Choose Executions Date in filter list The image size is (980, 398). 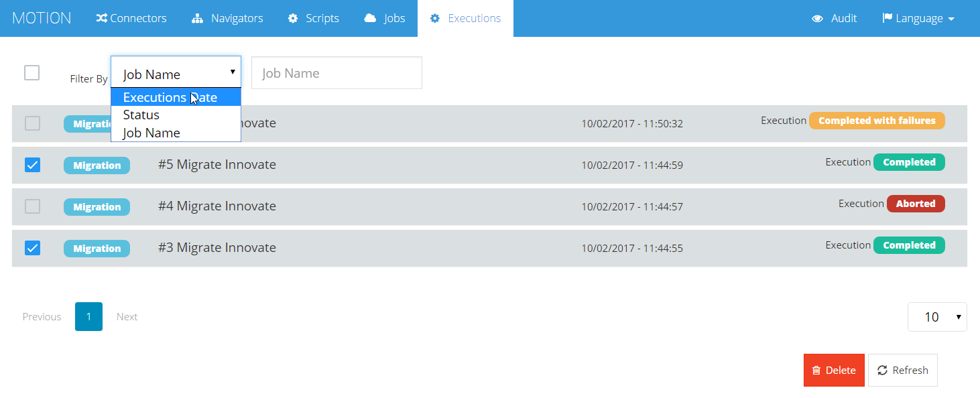click(x=176, y=97)
